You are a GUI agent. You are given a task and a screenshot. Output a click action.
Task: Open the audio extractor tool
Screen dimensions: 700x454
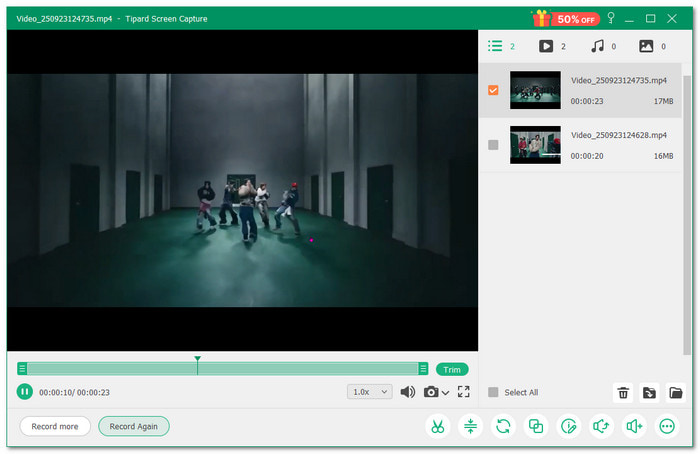point(601,426)
